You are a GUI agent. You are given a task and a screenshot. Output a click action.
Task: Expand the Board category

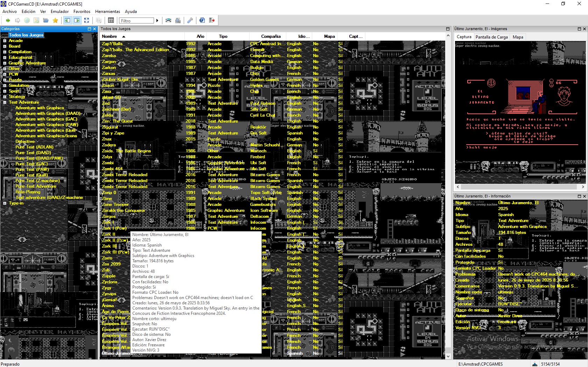(5, 46)
